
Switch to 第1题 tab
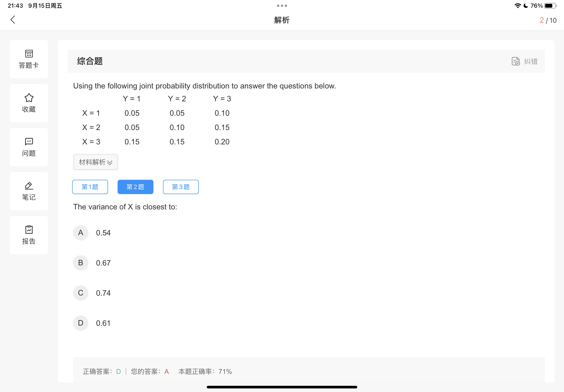click(90, 187)
